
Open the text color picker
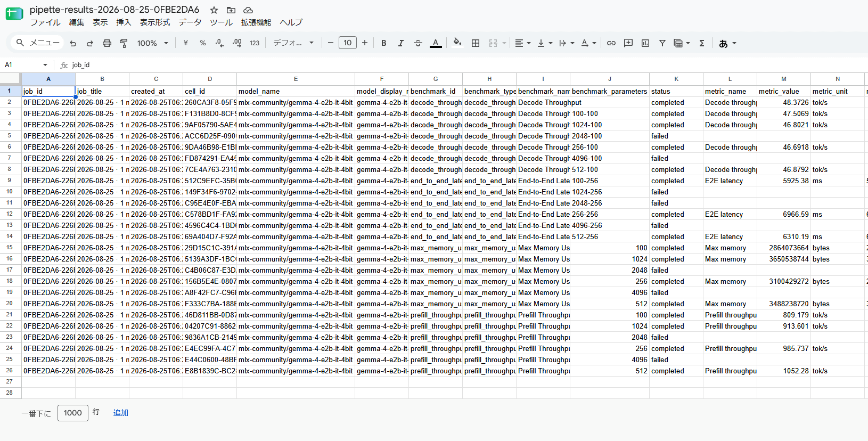point(436,43)
